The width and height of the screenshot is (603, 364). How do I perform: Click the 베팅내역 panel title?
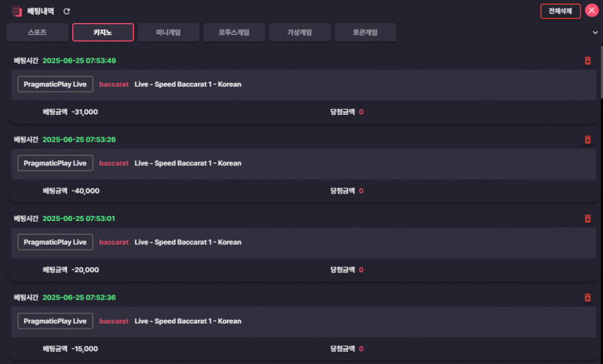(40, 11)
